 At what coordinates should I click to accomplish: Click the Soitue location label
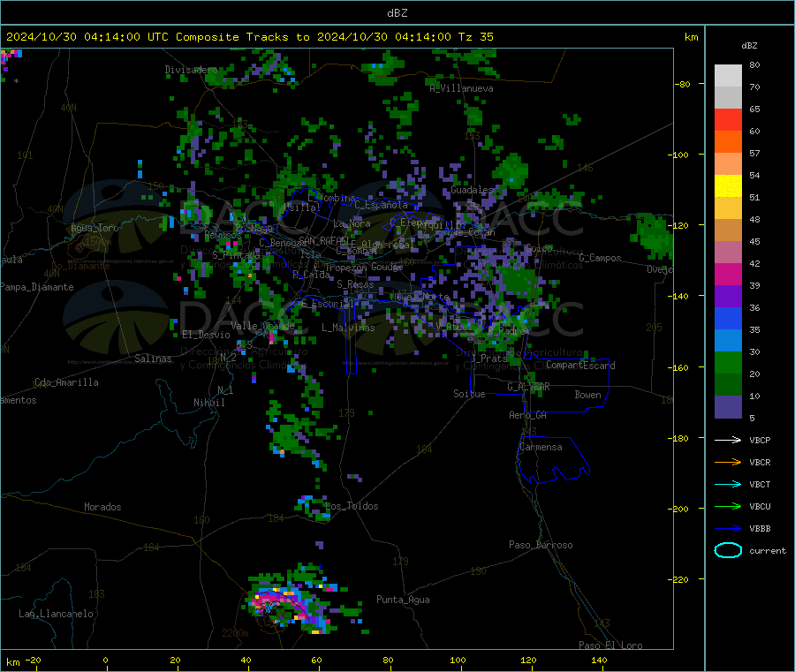pyautogui.click(x=469, y=394)
